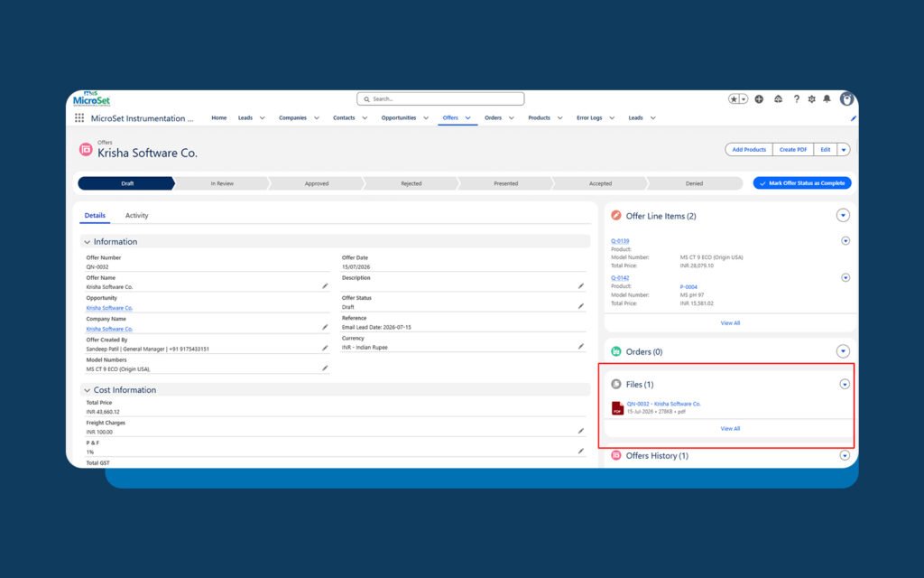Screen dimensions: 924x578
Task: Edit Company Name with pencil icon
Action: pyautogui.click(x=325, y=327)
